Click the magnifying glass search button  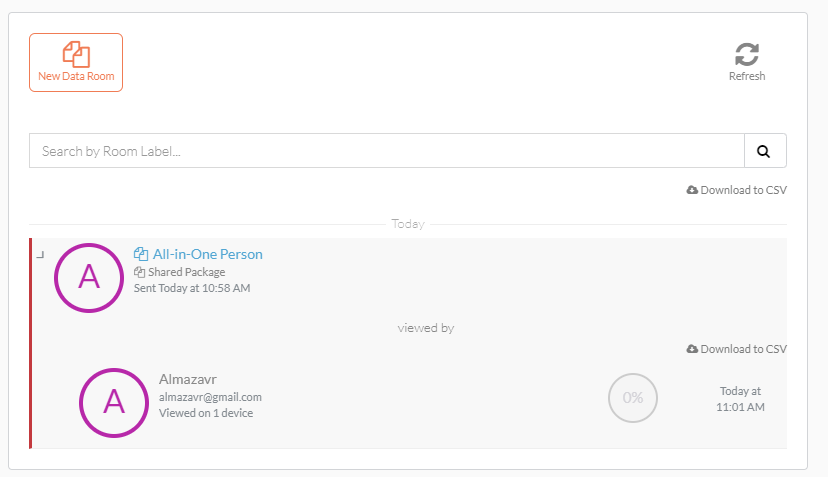pyautogui.click(x=765, y=151)
